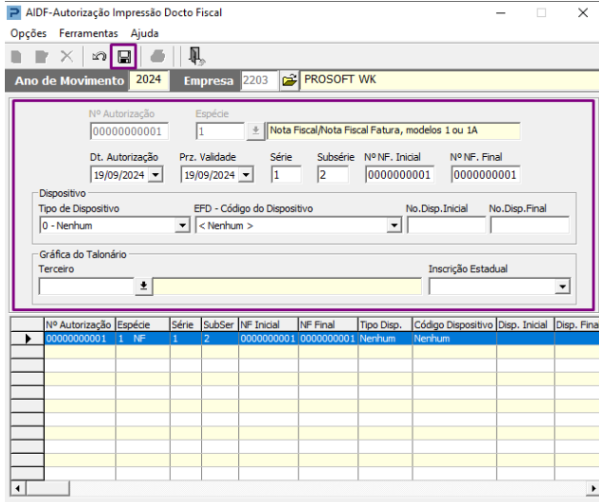Click the Terceiro lookup arrow button
Image resolution: width=599 pixels, height=502 pixels.
coord(144,286)
